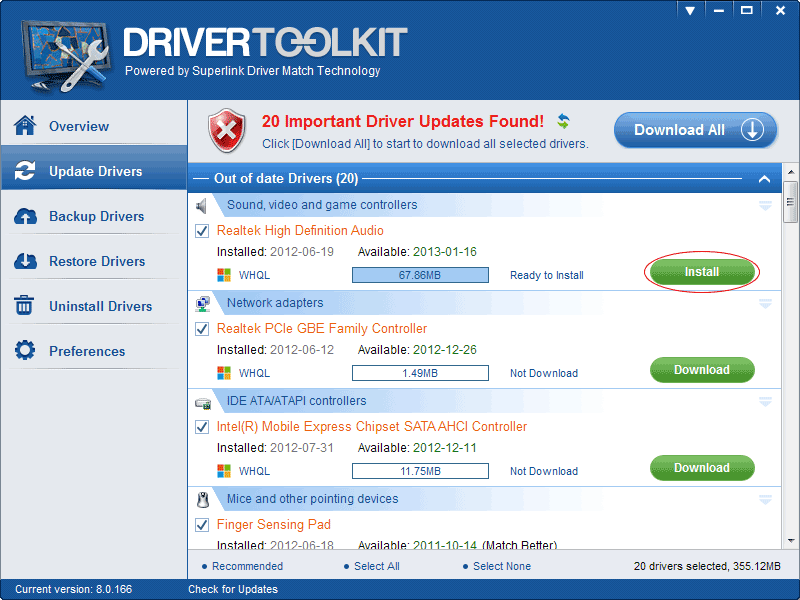Uncheck Realtek High Definition Audio driver

202,231
